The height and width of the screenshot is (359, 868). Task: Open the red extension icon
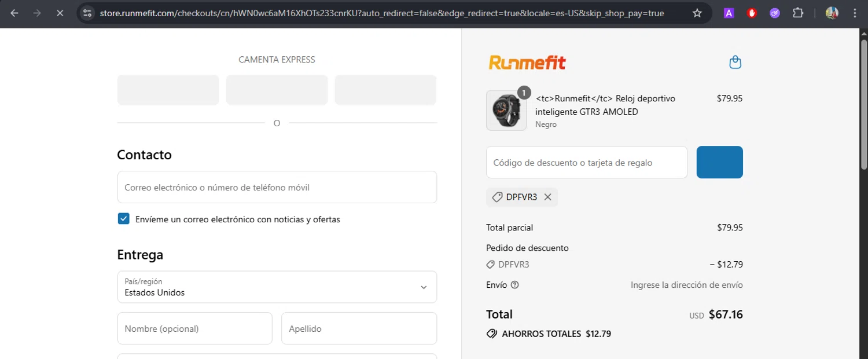752,13
